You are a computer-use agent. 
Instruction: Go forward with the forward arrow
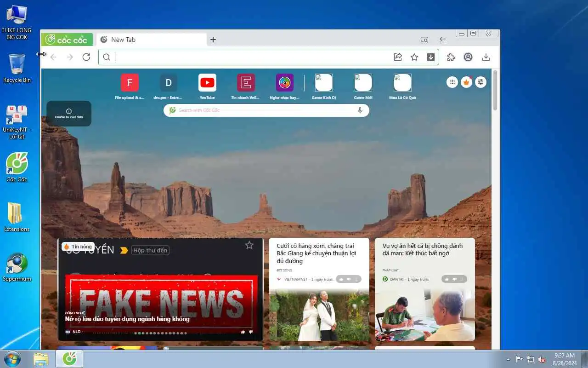coord(70,57)
